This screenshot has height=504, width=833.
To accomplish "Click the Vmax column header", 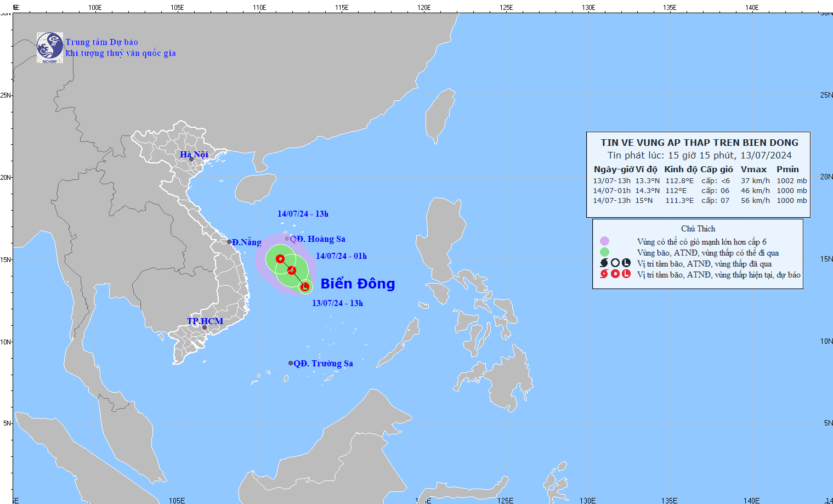I will click(753, 169).
